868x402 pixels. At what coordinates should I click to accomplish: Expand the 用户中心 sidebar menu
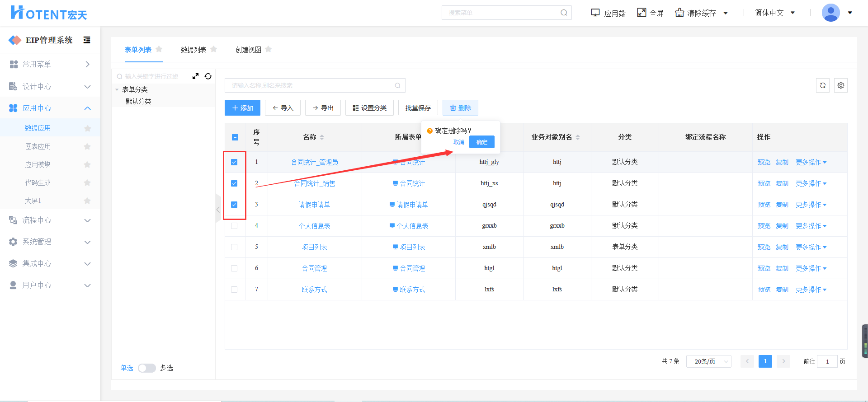coord(50,285)
